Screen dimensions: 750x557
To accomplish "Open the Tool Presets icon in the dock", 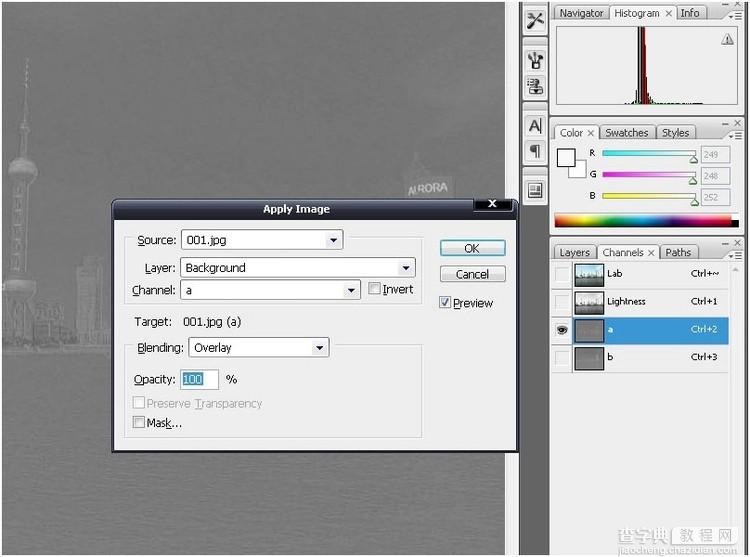I will 535,20.
